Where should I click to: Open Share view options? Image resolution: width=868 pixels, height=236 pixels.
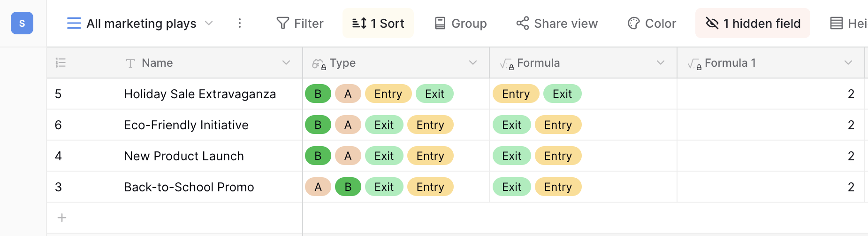[x=557, y=23]
